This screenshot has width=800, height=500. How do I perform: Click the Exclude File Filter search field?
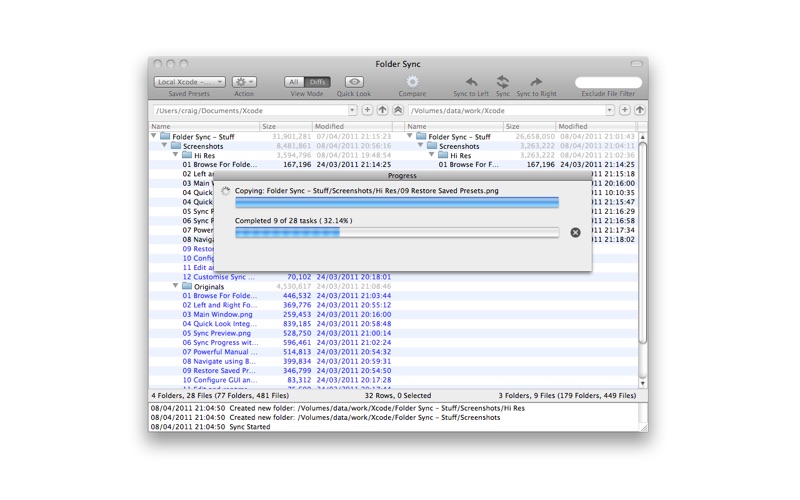tap(607, 82)
